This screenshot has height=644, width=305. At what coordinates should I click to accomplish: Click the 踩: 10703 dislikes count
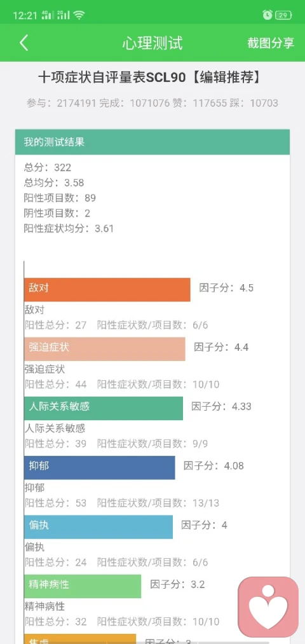pos(254,103)
